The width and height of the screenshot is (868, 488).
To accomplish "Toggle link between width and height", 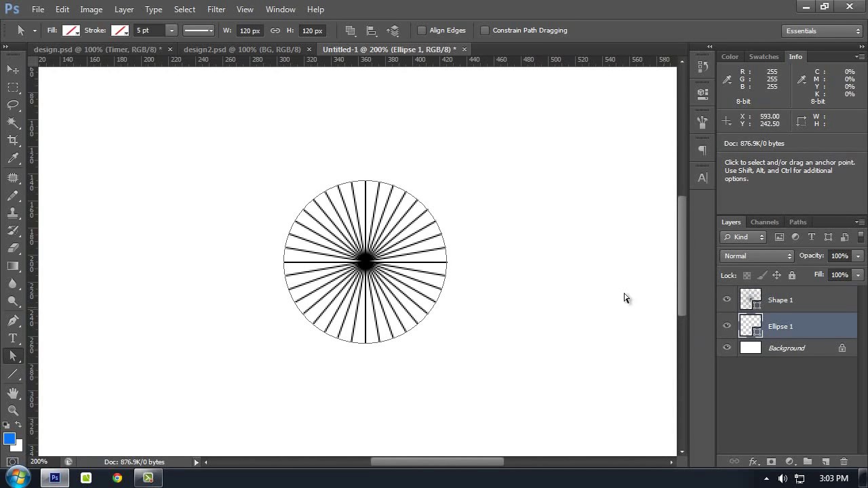I will [275, 30].
